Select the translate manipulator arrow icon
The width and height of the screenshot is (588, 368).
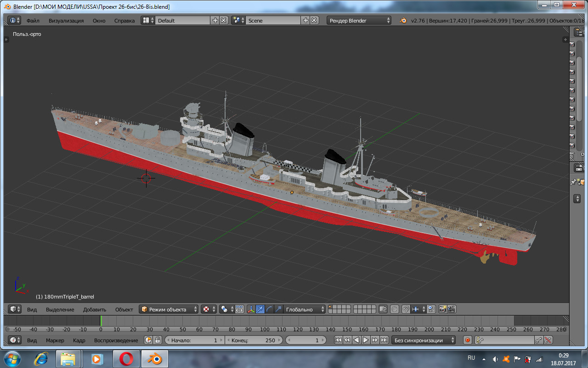point(260,310)
